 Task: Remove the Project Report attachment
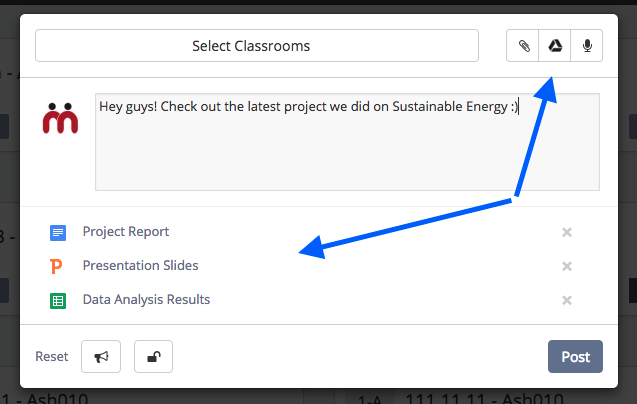point(567,232)
